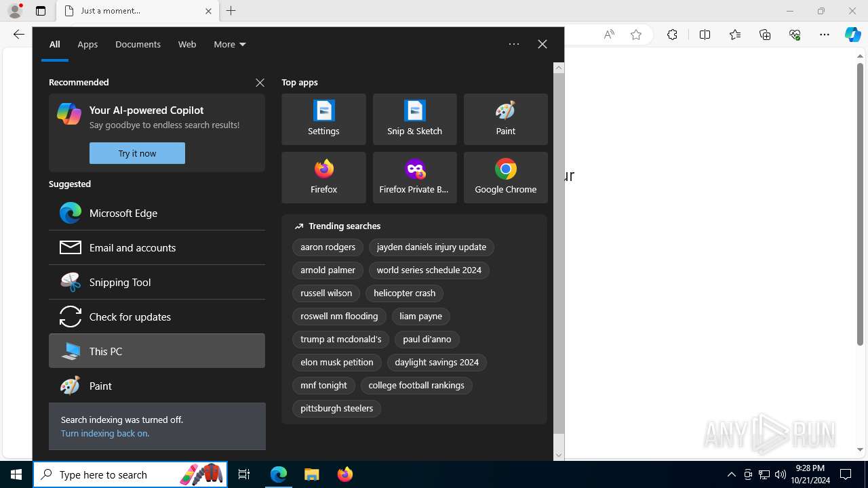Image resolution: width=868 pixels, height=488 pixels.
Task: Launch Firefox tile in Top apps
Action: [x=323, y=178]
